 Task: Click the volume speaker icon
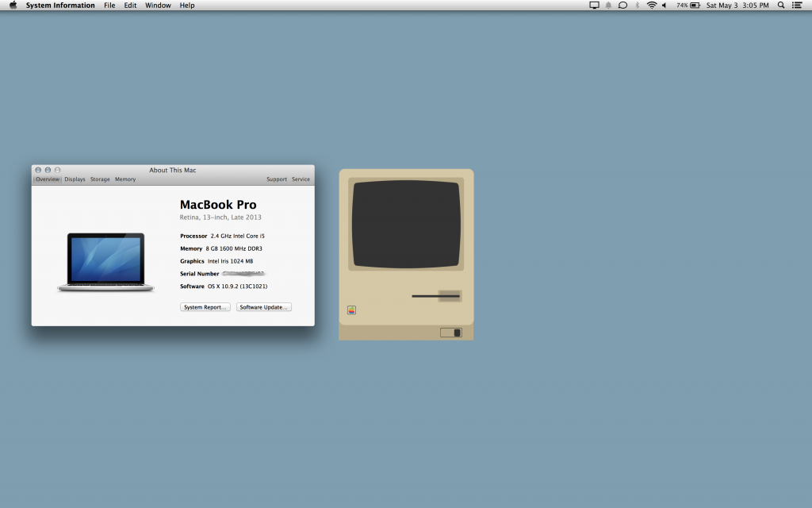pyautogui.click(x=665, y=6)
